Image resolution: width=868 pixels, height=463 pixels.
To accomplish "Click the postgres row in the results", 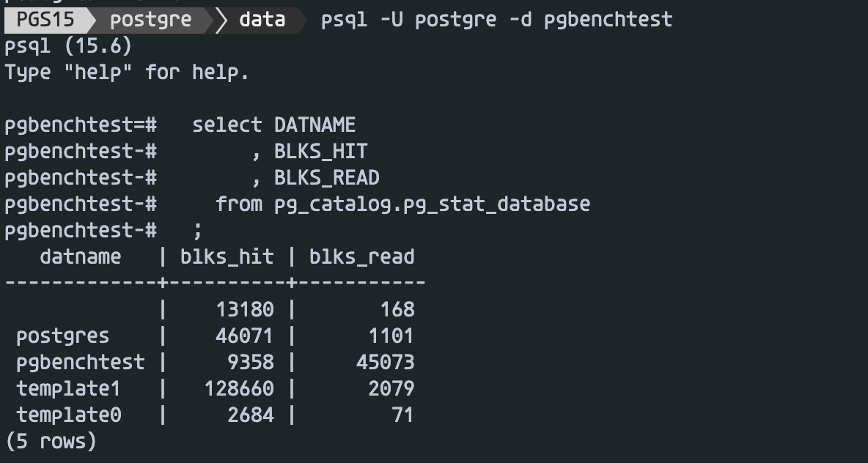I will (62, 336).
